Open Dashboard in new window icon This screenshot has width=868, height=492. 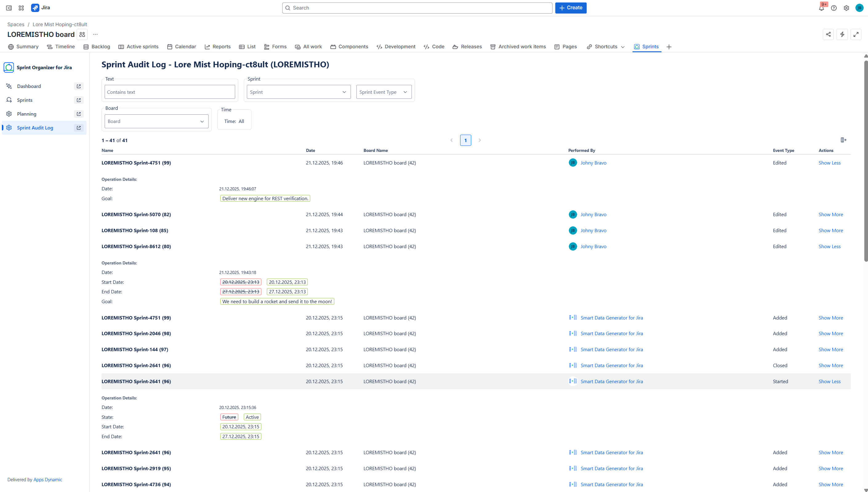tap(79, 86)
